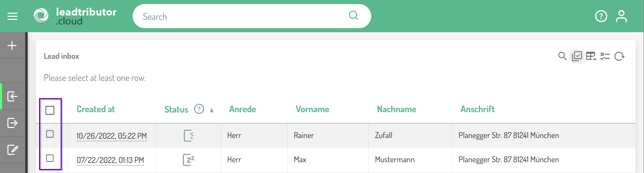Open the checklist options toolbar icon

click(605, 56)
